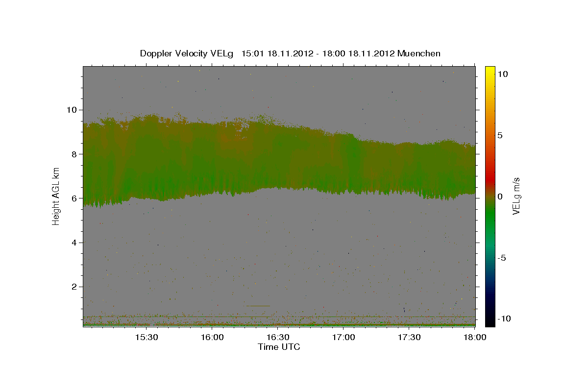Click the "Height AGL km" axis label

click(56, 196)
